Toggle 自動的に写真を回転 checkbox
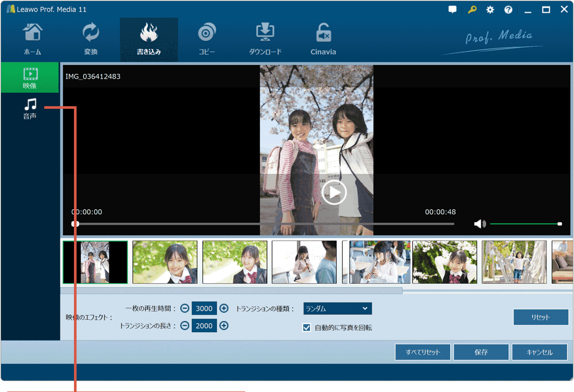This screenshot has width=574, height=392. pyautogui.click(x=307, y=328)
